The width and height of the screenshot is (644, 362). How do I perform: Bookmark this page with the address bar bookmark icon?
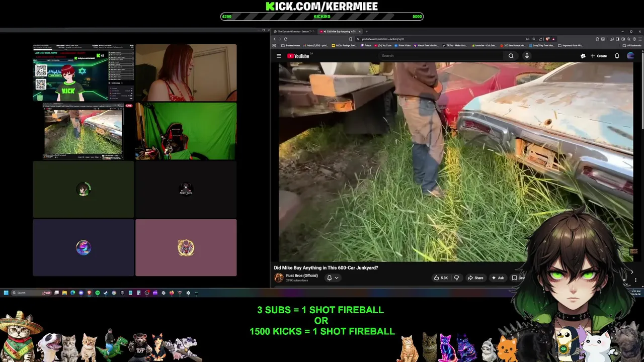click(x=351, y=39)
